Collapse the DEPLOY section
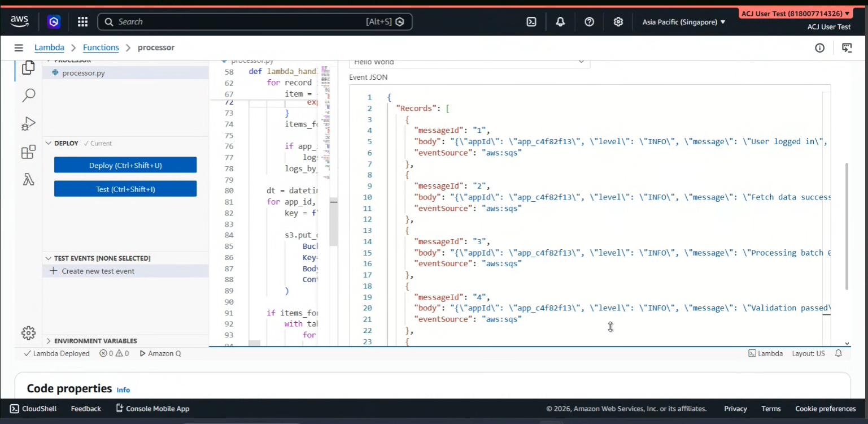Image resolution: width=868 pixels, height=424 pixels. [49, 143]
